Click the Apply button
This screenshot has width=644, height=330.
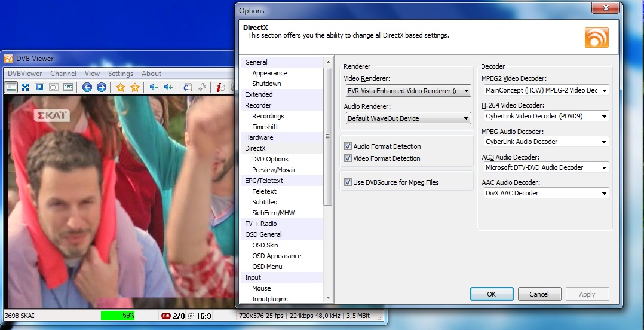coord(587,294)
